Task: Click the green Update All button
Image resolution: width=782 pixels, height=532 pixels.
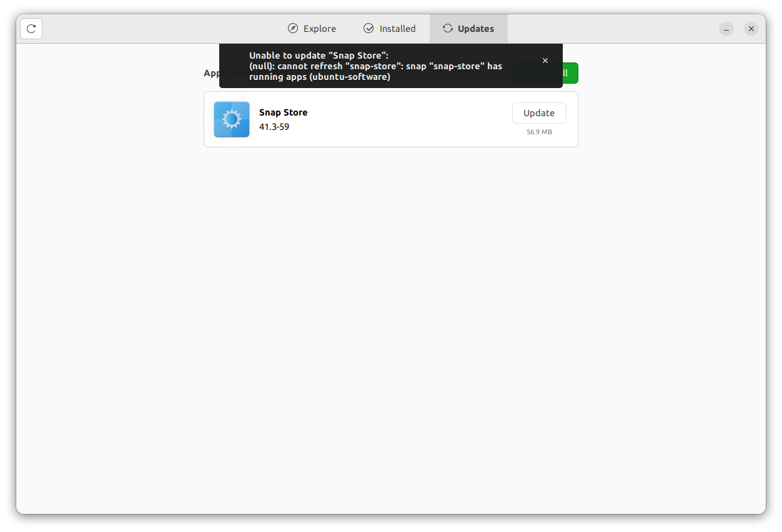Action: point(545,73)
